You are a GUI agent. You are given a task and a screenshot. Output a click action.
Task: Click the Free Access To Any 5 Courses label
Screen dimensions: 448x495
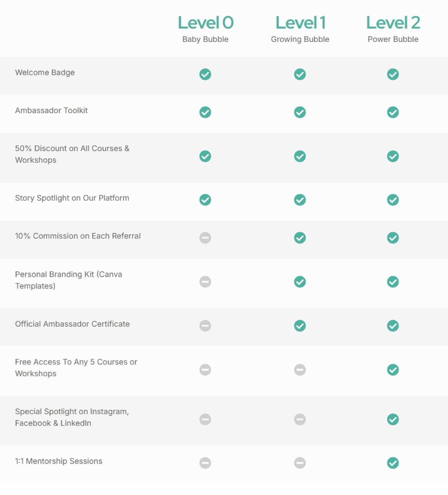(x=76, y=368)
